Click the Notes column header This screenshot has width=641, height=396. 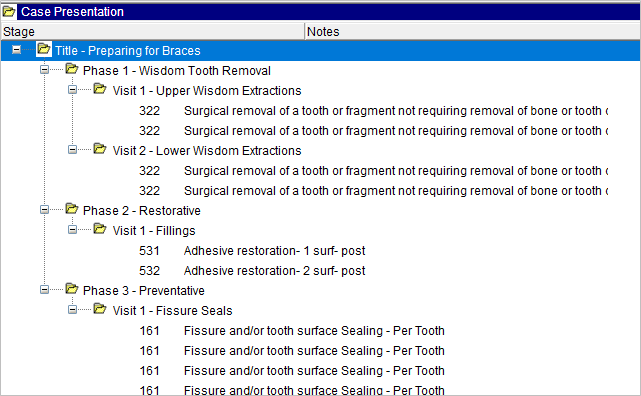tap(473, 31)
